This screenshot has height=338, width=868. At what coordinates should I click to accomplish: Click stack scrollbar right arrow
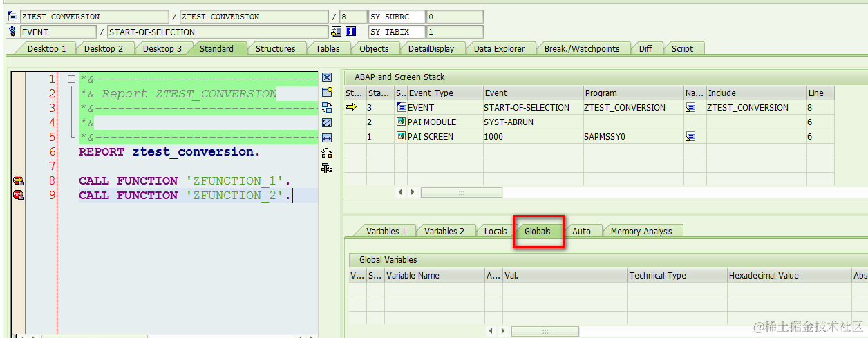click(413, 192)
